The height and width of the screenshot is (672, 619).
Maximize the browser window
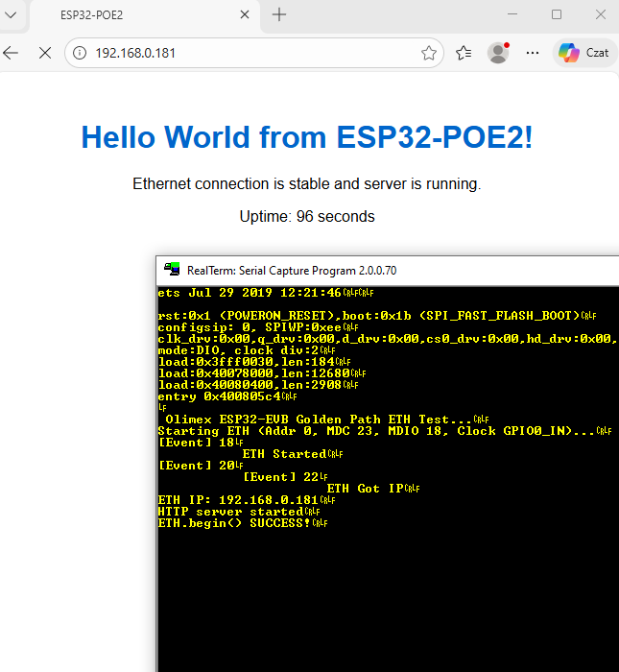(557, 14)
